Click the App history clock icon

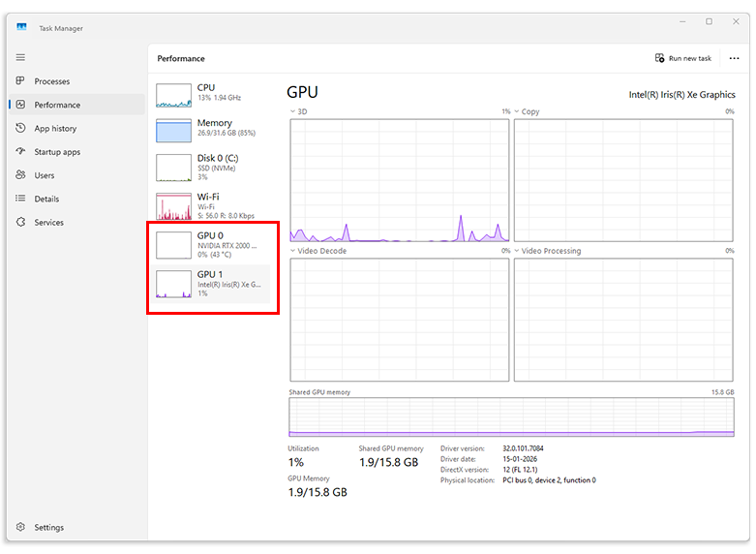point(20,128)
